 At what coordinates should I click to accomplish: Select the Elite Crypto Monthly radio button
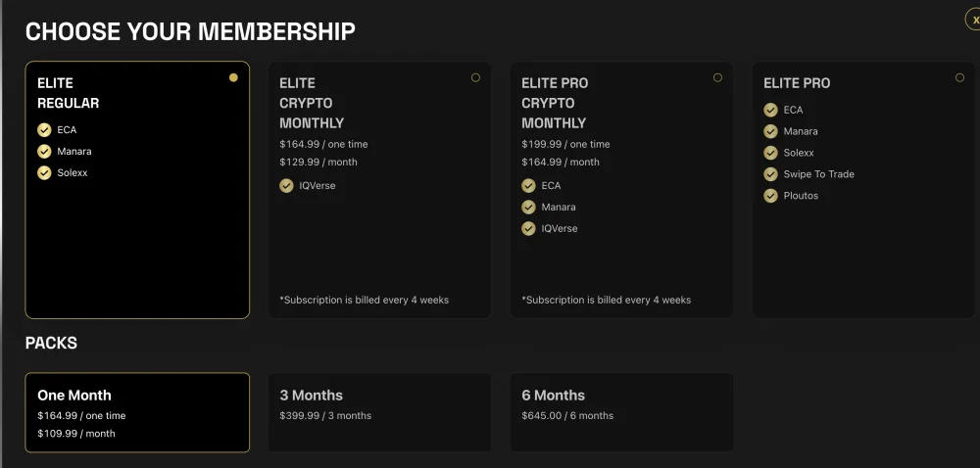(x=475, y=77)
